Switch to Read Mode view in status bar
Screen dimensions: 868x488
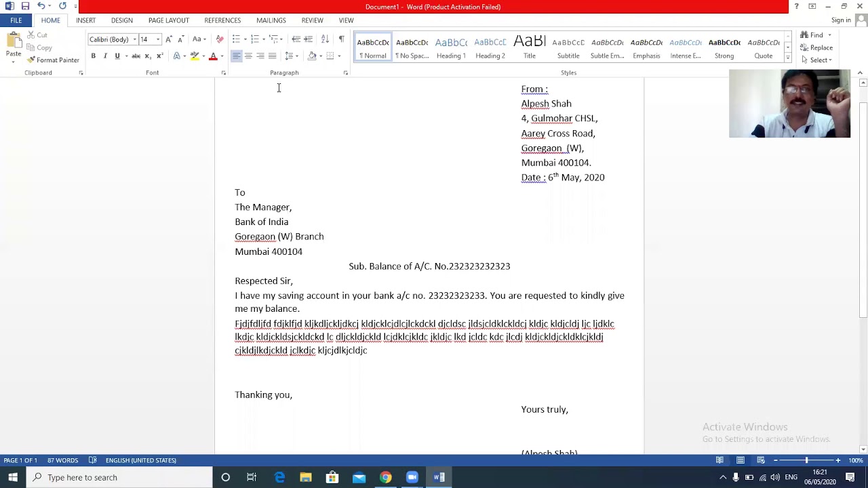click(719, 460)
